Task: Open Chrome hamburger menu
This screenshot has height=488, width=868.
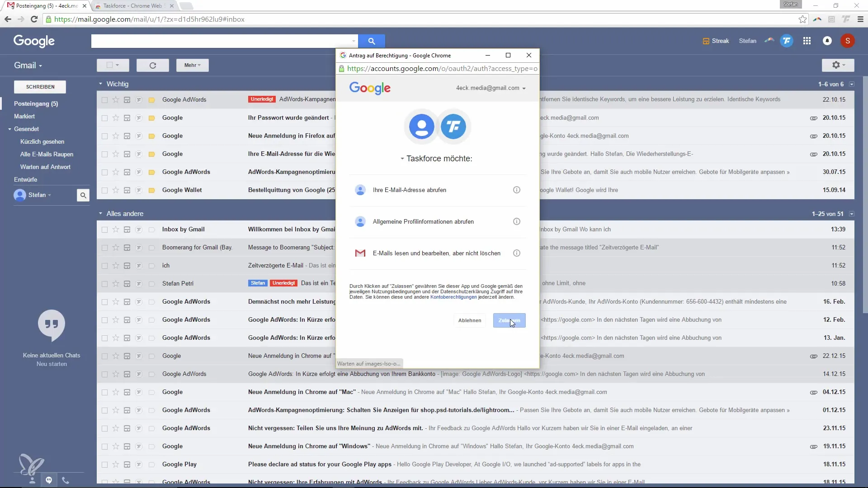Action: 860,19
